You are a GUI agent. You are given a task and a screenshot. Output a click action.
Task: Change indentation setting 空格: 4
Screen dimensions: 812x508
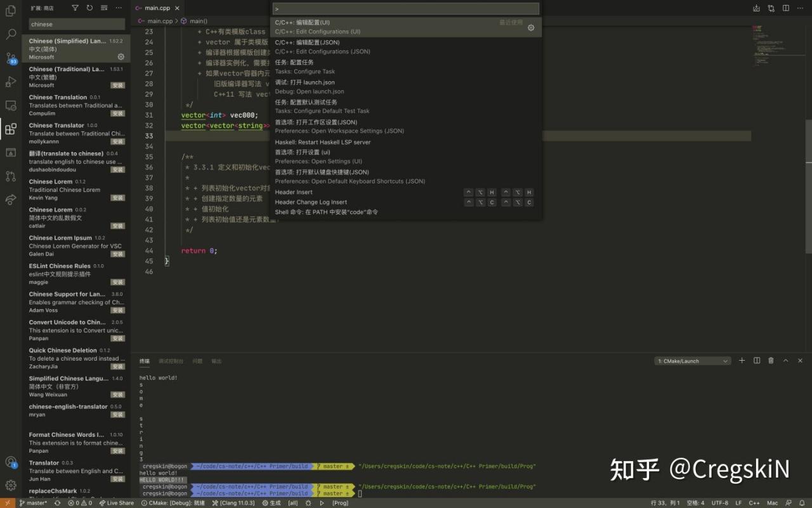click(695, 503)
